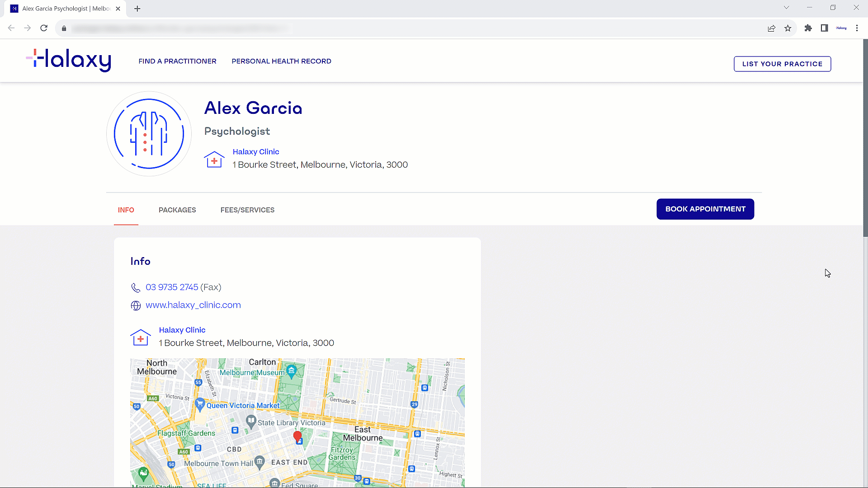Click Melbourne Museum marker on map
Viewport: 868px width, 488px height.
point(292,371)
